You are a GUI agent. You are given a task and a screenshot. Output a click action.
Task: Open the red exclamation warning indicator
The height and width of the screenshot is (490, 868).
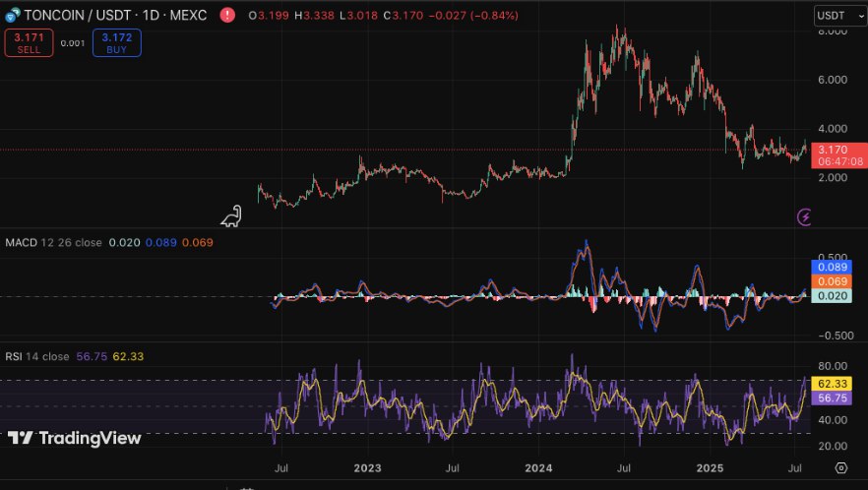tap(227, 15)
